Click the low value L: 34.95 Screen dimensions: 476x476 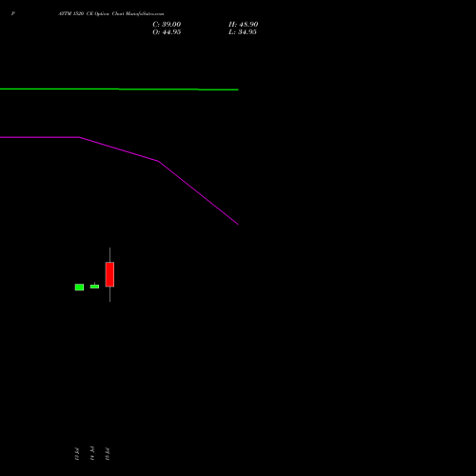(243, 32)
